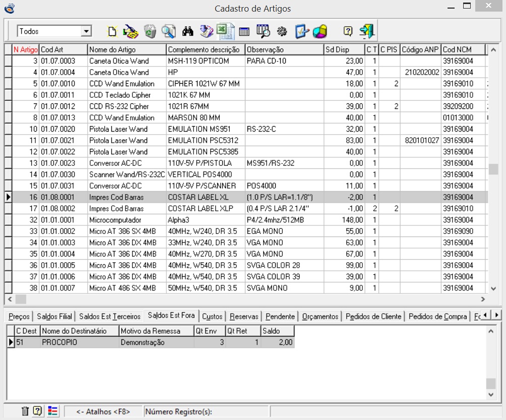Click the Atalhos F8 shortcuts button

pos(103,411)
